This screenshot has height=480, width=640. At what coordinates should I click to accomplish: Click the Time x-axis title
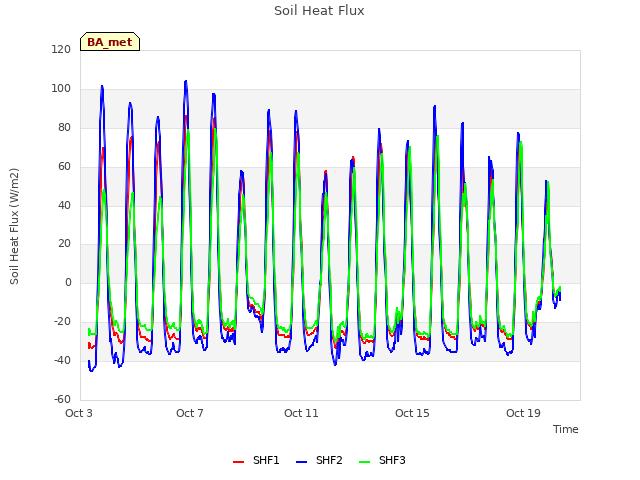[x=566, y=429]
